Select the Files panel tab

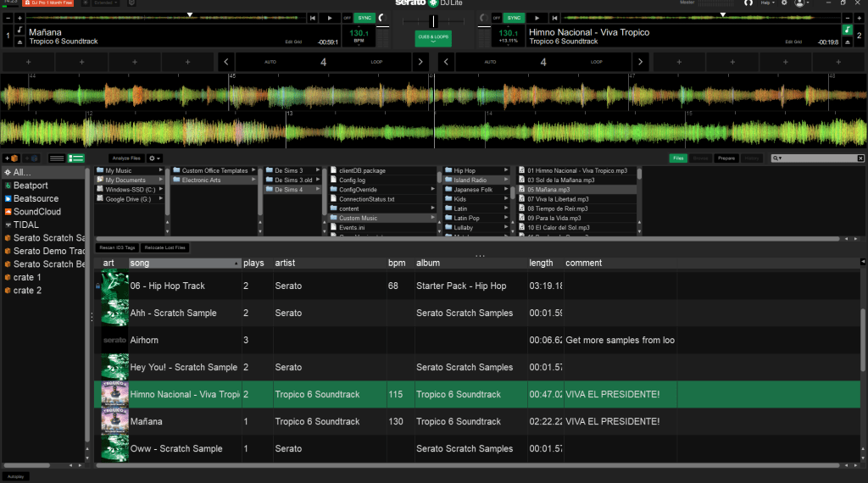coord(678,158)
